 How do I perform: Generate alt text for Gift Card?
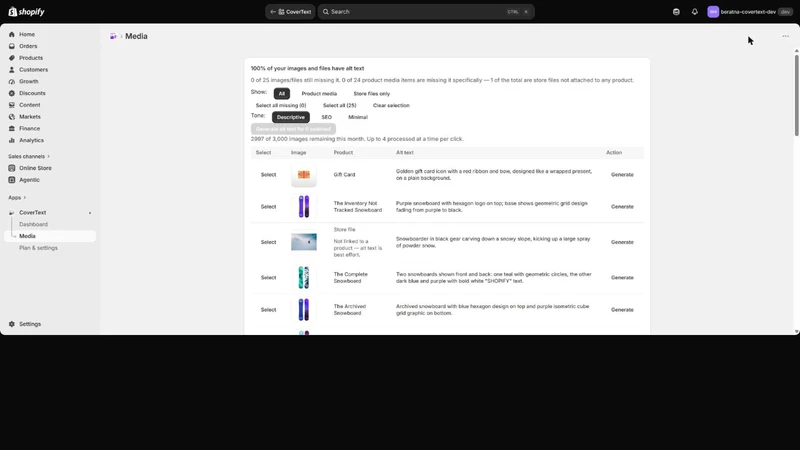(x=622, y=174)
